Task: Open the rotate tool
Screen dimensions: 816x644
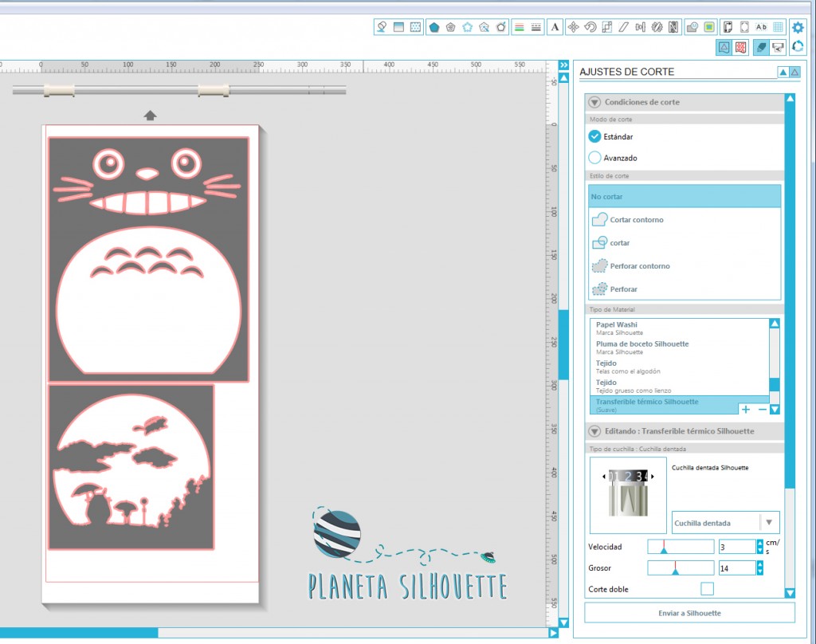Action: [590, 27]
